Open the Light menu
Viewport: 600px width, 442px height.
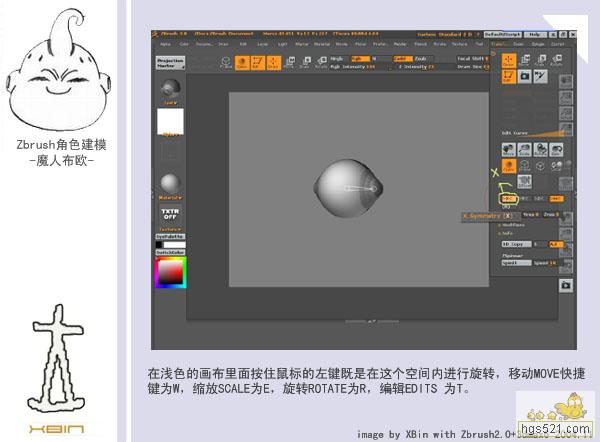click(x=282, y=44)
